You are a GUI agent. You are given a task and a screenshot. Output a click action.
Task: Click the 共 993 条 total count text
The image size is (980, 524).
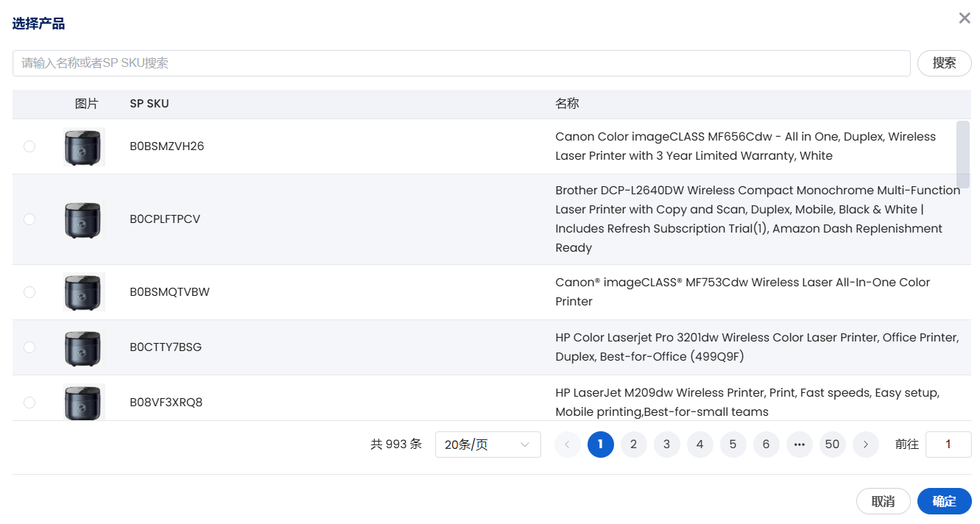396,445
